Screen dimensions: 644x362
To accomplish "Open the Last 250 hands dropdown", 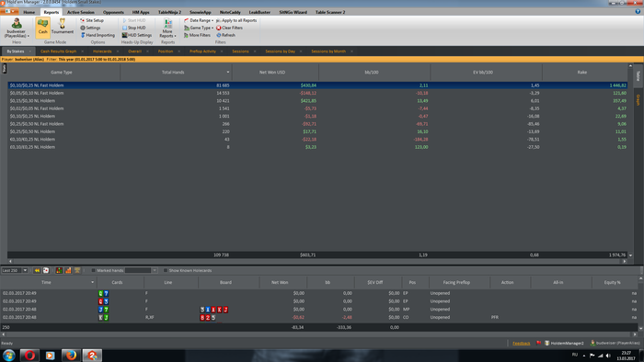I will point(25,270).
